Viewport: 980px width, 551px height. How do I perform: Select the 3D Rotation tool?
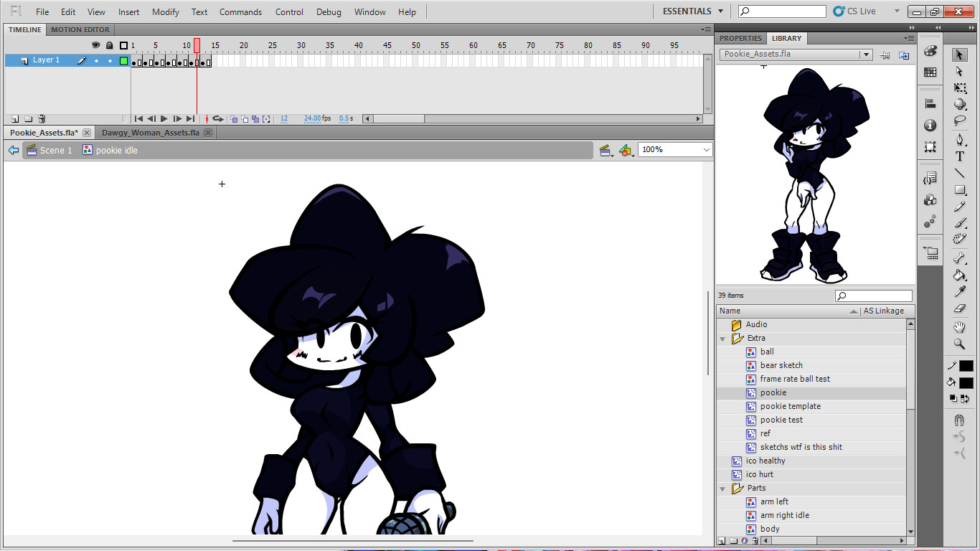pos(960,104)
